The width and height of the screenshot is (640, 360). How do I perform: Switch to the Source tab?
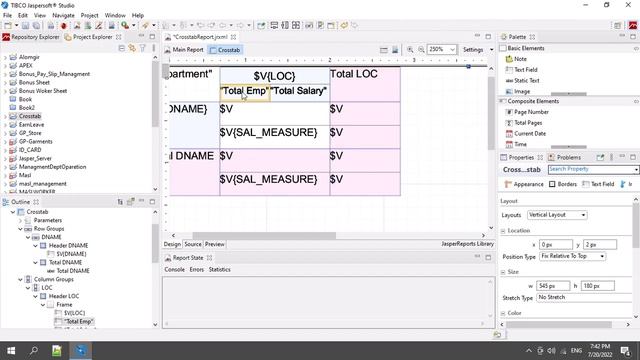(193, 244)
